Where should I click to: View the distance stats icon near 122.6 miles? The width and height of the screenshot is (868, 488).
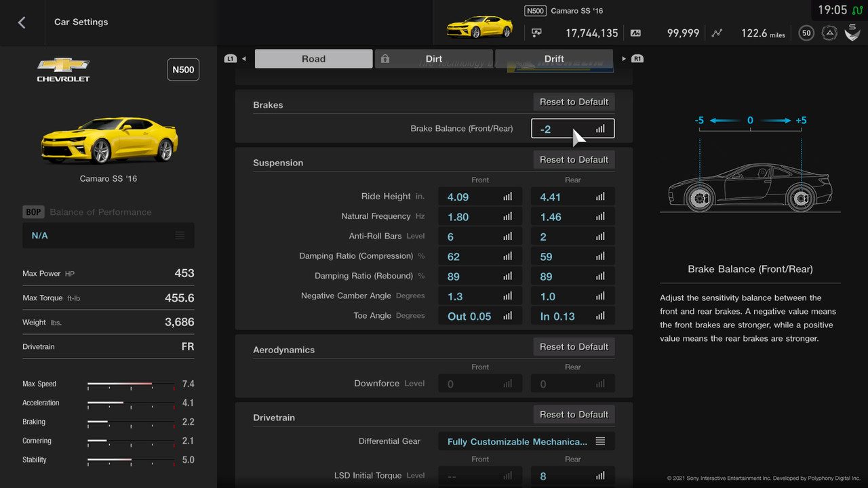717,33
